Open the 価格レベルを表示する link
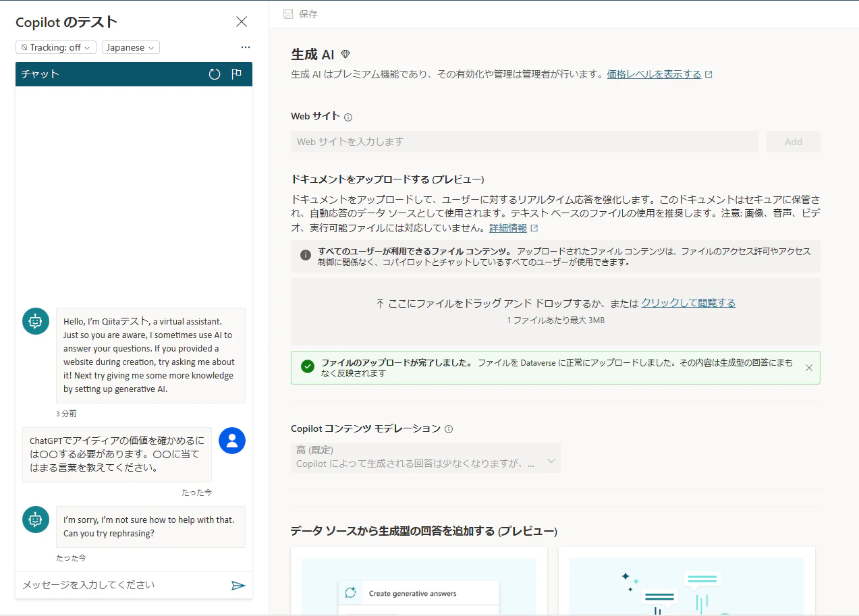Image resolution: width=859 pixels, height=616 pixels. 654,74
